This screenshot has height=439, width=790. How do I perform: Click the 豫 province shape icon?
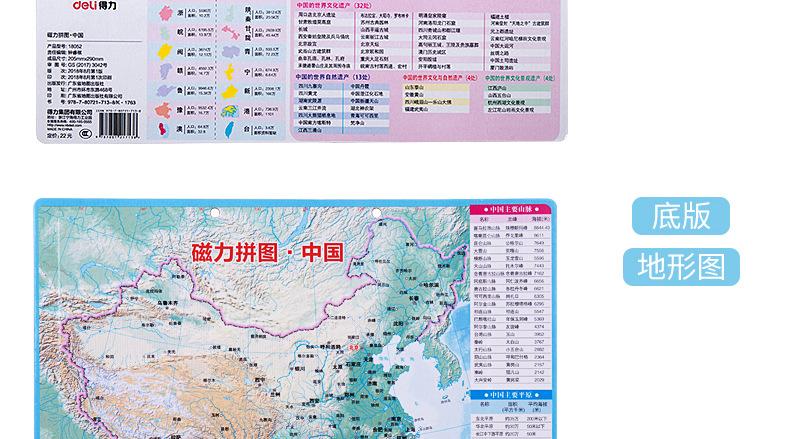tap(166, 111)
